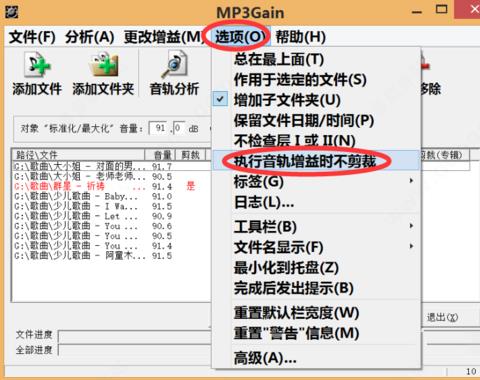Open the 帮助(H) menu
Image resolution: width=480 pixels, height=380 pixels.
(301, 37)
